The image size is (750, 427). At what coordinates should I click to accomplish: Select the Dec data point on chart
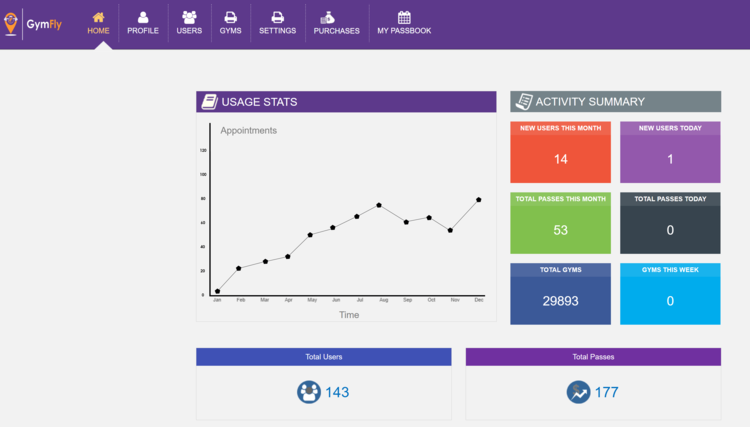[478, 200]
